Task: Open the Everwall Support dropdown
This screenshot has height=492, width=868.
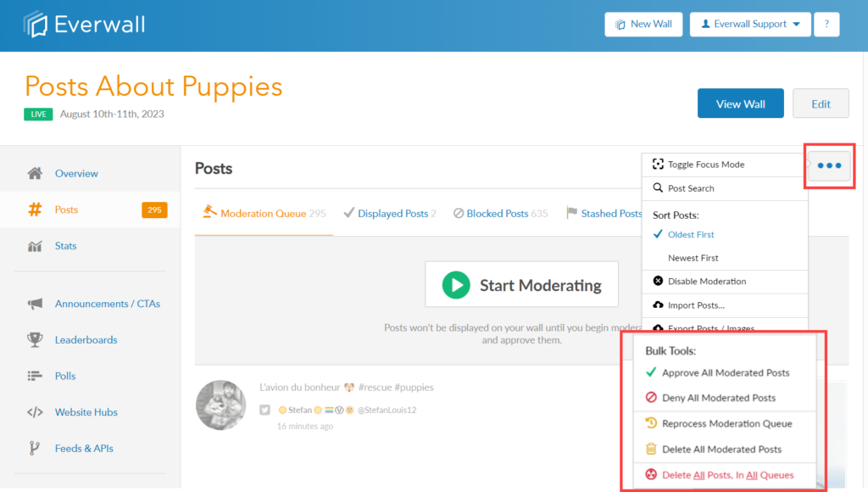Action: coord(749,24)
